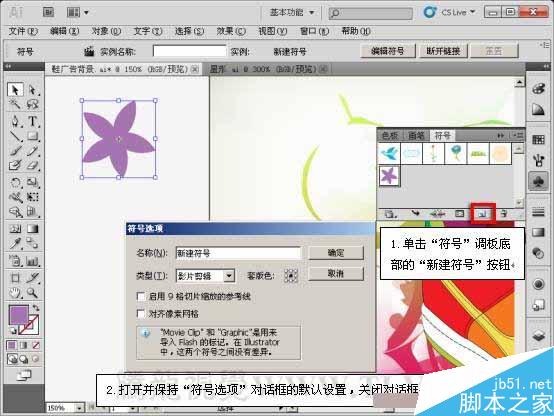Check the align to pixel grid option
Viewport: 554px width, 416px height.
141,314
